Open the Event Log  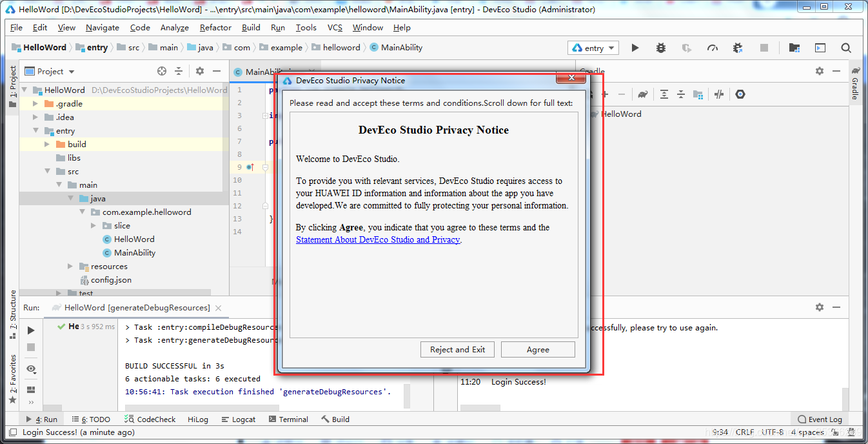pos(820,419)
